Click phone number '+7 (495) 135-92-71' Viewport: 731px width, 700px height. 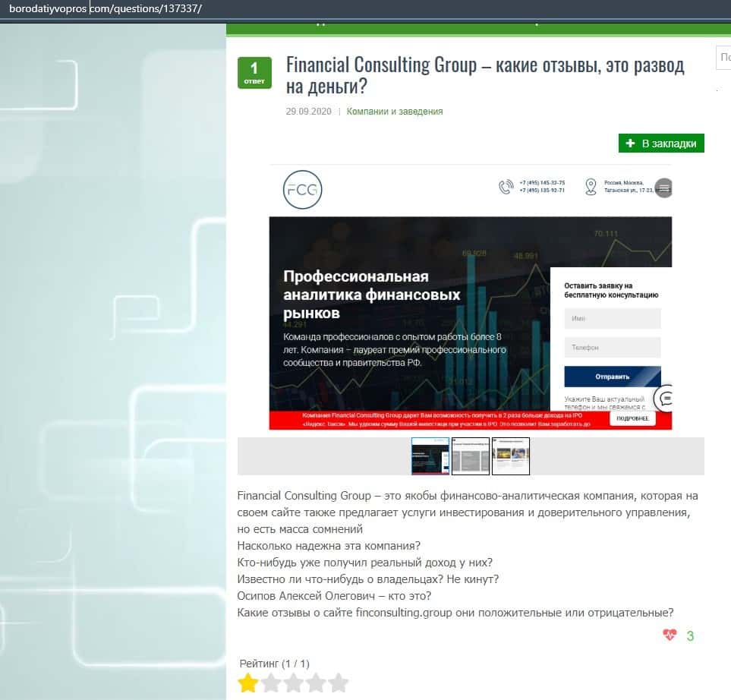(x=542, y=191)
